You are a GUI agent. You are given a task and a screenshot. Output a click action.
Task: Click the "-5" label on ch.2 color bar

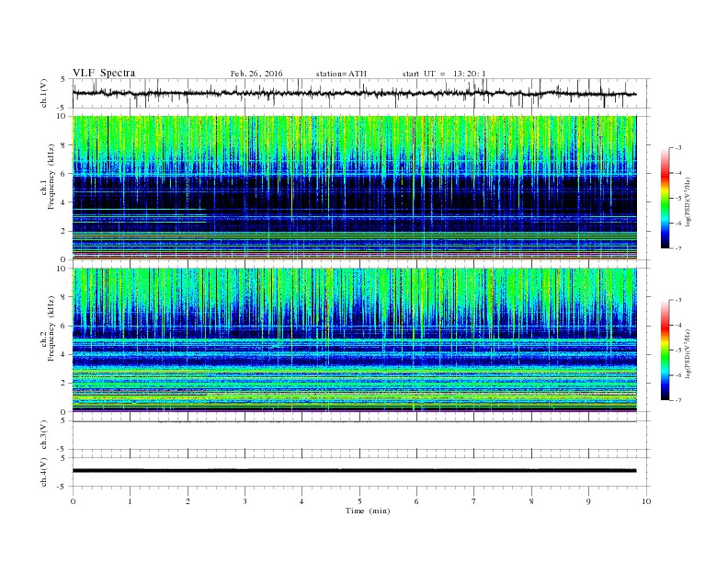(677, 350)
